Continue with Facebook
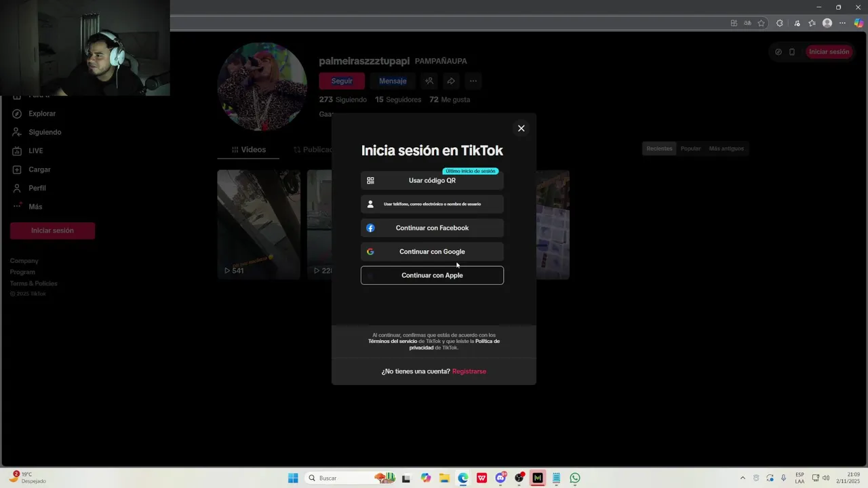This screenshot has width=868, height=488. [x=432, y=228]
